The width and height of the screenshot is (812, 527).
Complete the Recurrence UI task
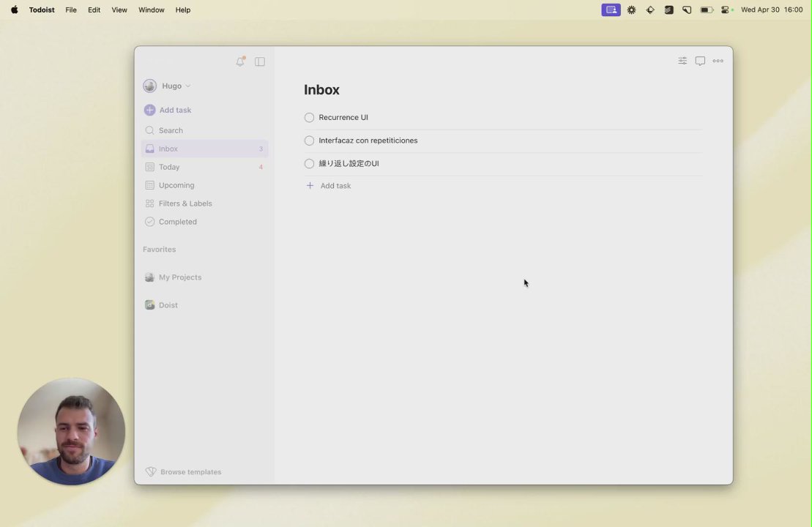point(309,118)
